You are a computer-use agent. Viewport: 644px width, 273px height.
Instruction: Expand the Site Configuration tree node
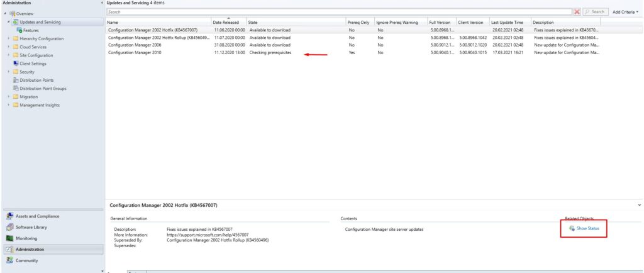(8, 55)
